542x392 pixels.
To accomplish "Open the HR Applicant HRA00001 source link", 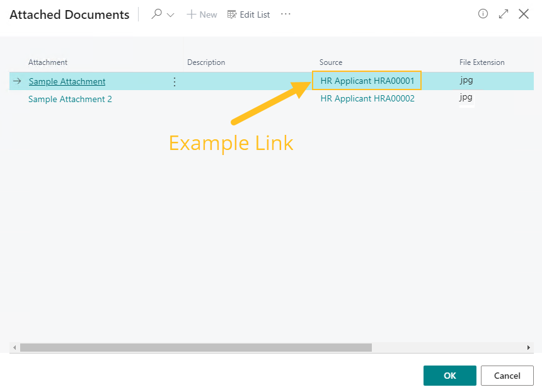I will coord(367,81).
